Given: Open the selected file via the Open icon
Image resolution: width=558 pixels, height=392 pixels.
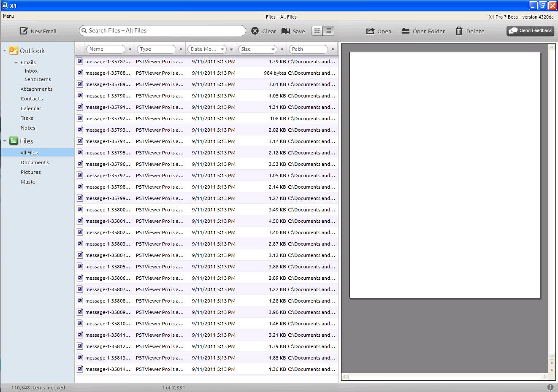Looking at the screenshot, I should (x=370, y=31).
